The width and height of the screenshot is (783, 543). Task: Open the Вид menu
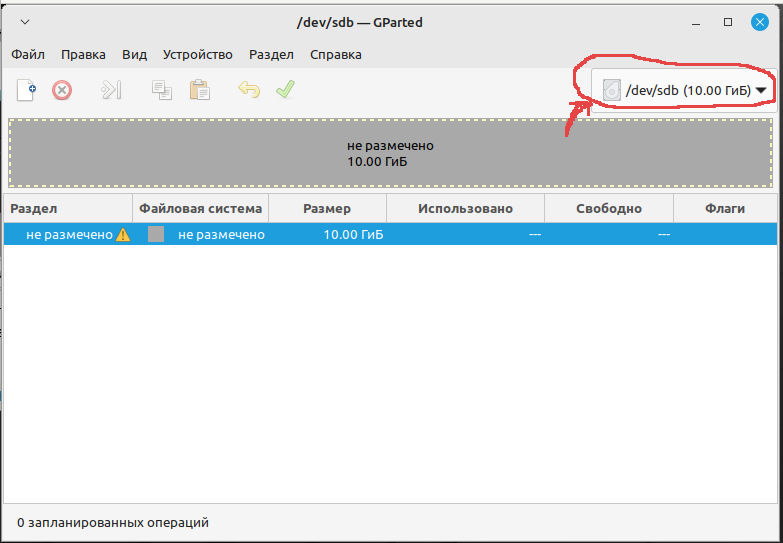pyautogui.click(x=134, y=54)
